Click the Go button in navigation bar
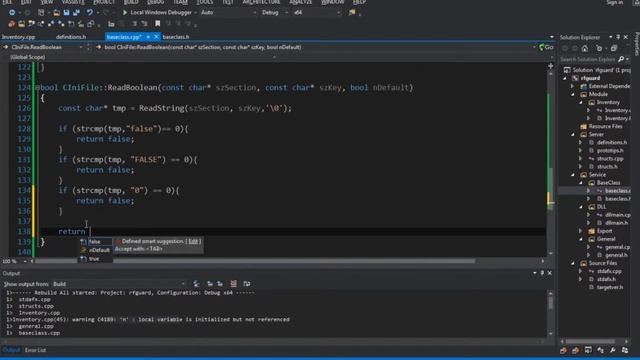Screen dimensions: 640x360 coord(546,47)
